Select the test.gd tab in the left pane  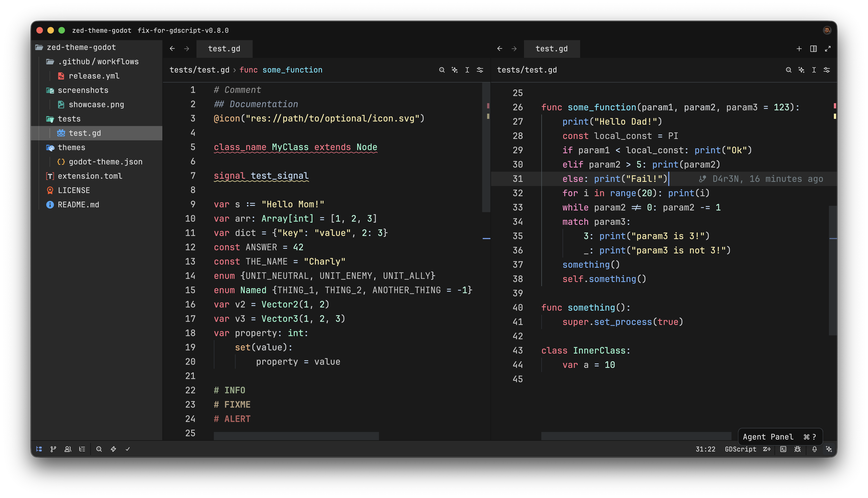point(224,49)
